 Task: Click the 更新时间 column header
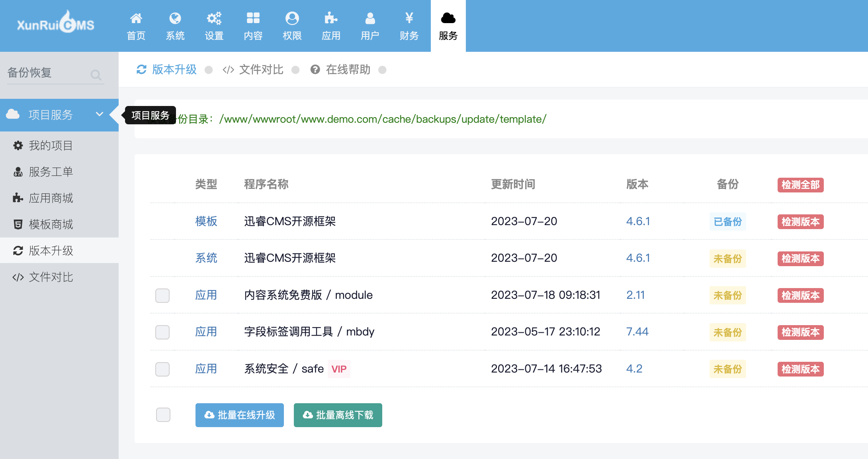(x=513, y=184)
